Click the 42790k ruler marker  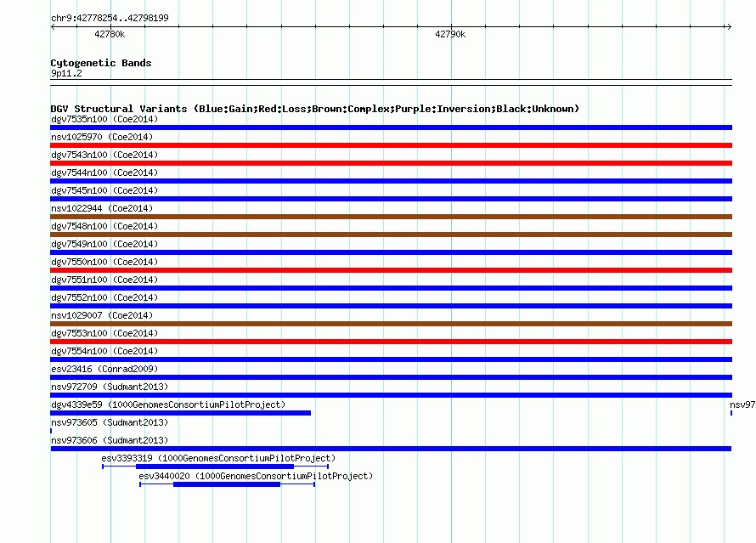point(450,34)
